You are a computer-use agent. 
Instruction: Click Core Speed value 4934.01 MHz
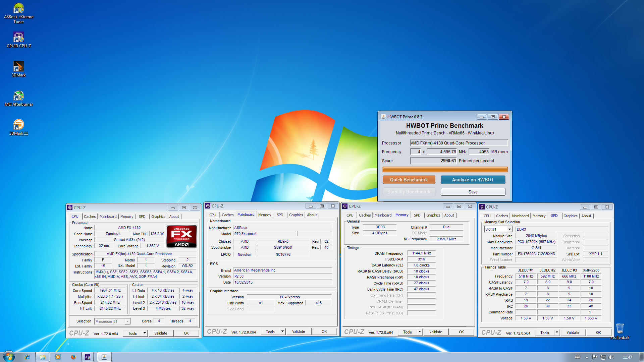pyautogui.click(x=110, y=291)
